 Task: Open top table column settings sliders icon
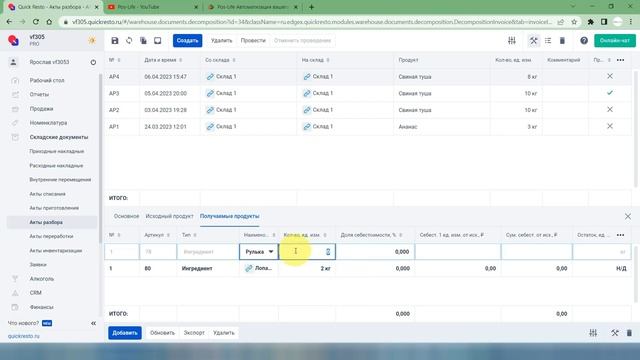[x=512, y=40]
